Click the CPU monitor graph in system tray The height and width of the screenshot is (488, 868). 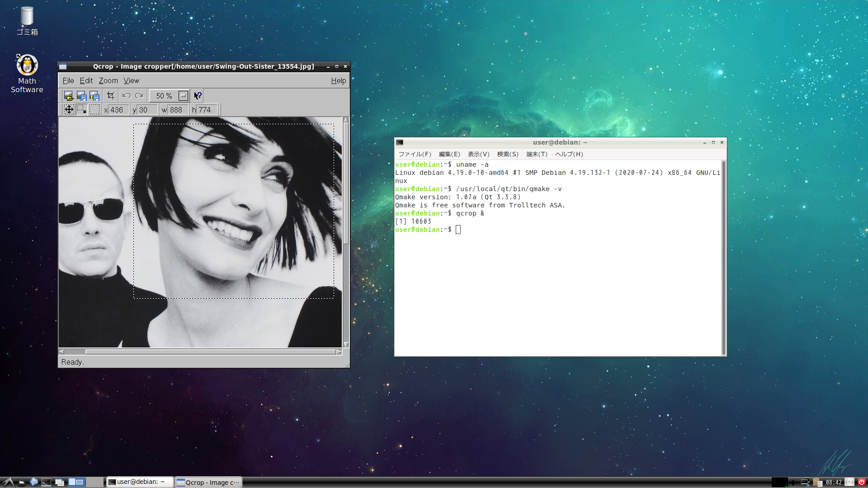(x=779, y=482)
